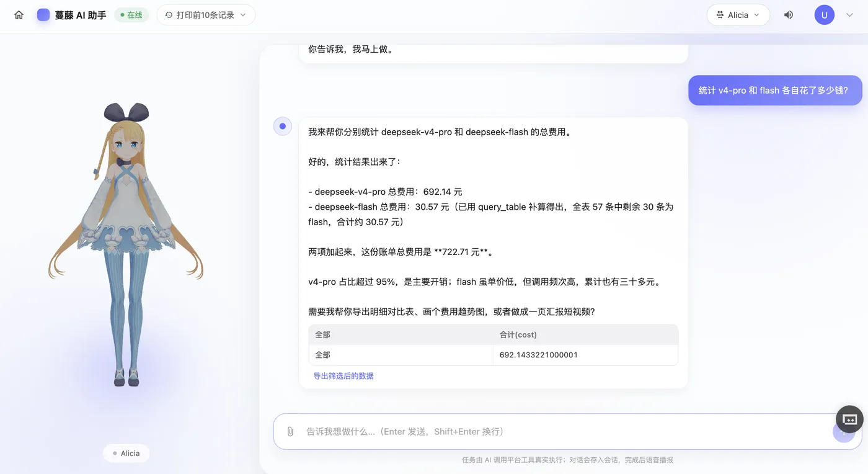
Task: Expand the chevron next to user avatar
Action: tap(849, 15)
